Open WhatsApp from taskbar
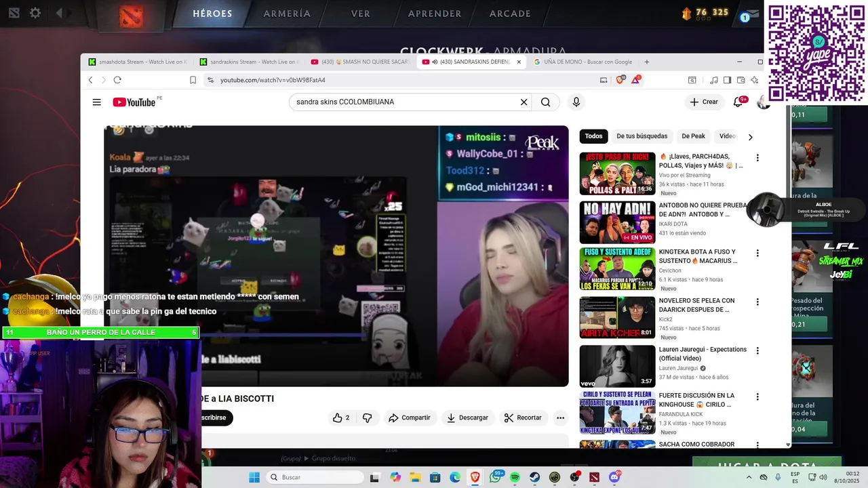The image size is (868, 488). pos(495,477)
